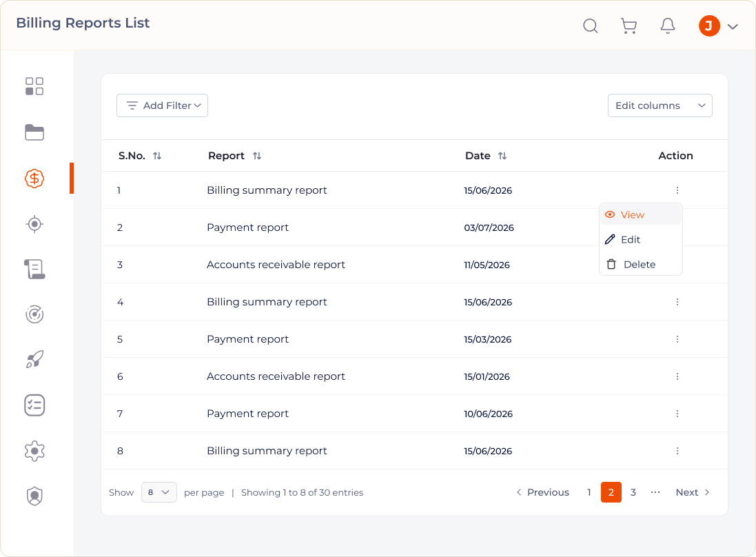Click the Billing Reports List title
This screenshot has height=557, width=756.
pos(83,23)
